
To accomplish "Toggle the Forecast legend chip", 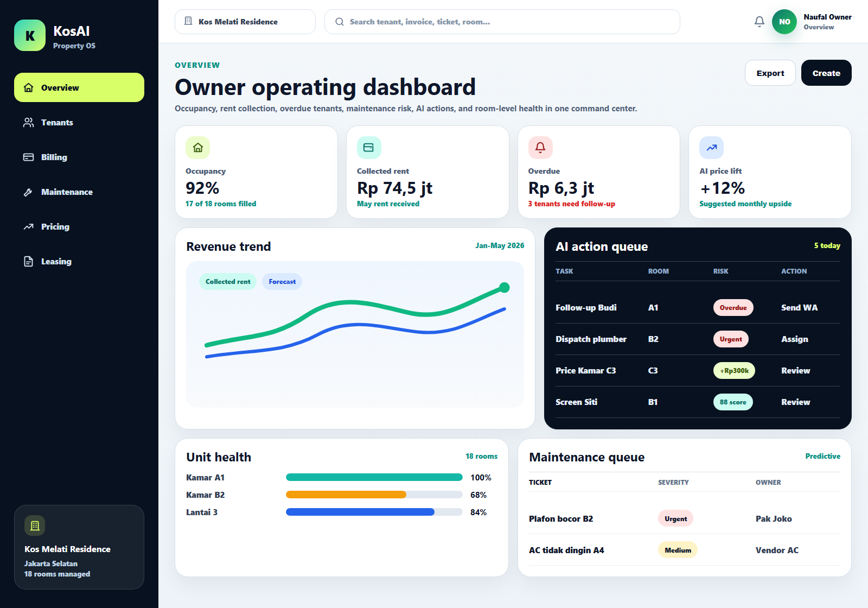I will (282, 281).
